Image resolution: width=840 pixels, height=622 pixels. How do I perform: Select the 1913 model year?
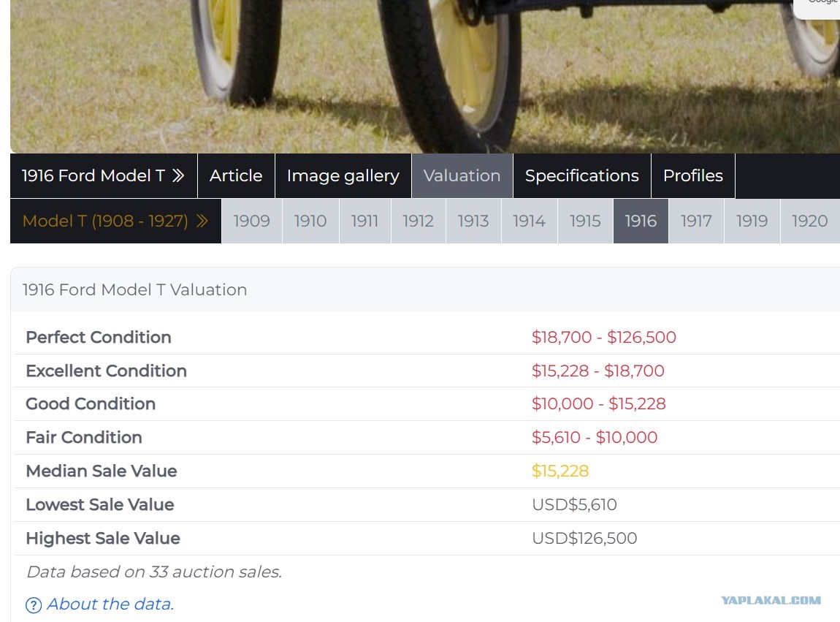click(x=473, y=221)
